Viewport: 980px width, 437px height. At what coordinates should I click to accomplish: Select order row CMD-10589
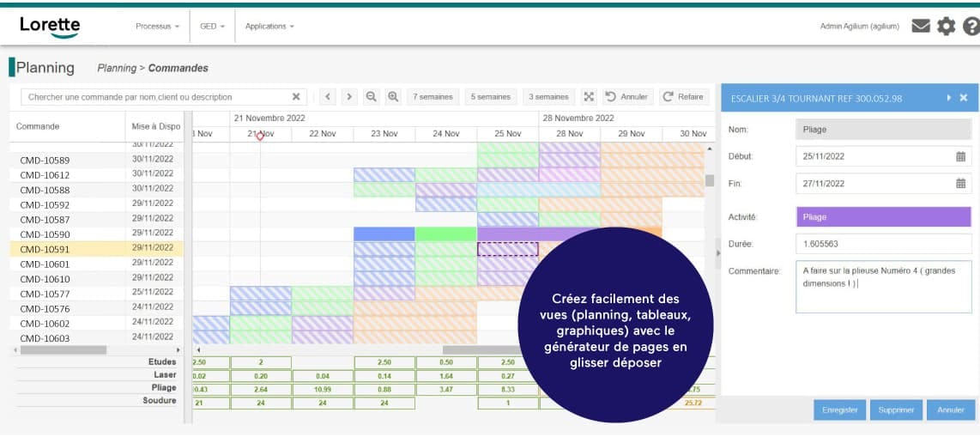(x=97, y=160)
